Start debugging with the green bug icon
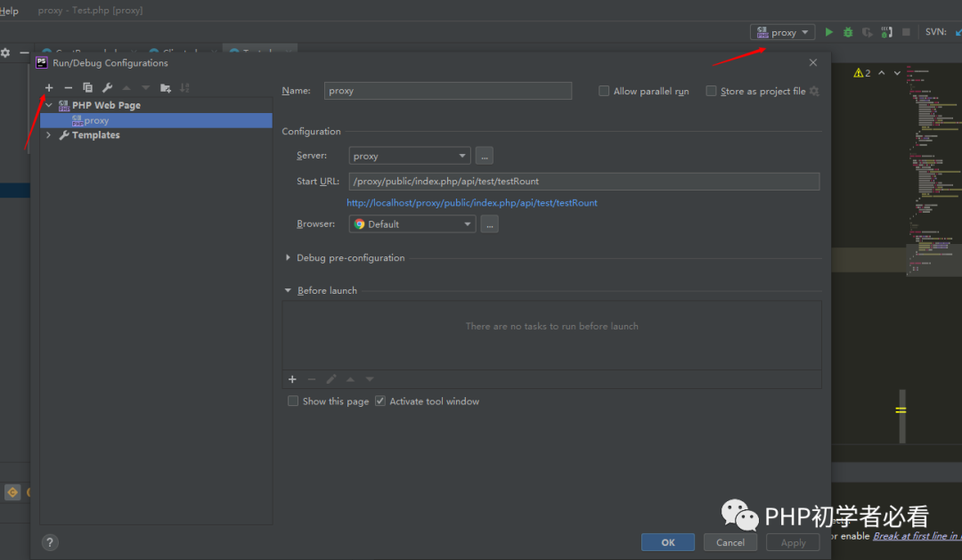The height and width of the screenshot is (560, 962). [848, 32]
